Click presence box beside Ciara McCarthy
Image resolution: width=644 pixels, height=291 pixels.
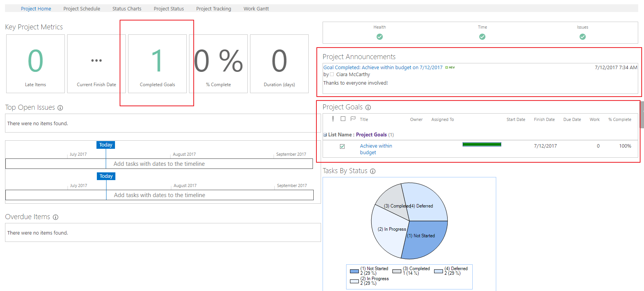point(332,74)
